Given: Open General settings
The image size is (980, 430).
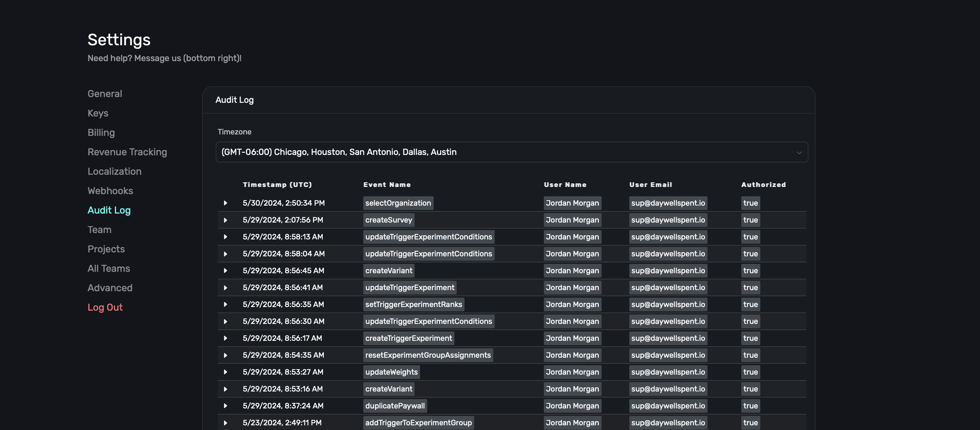Looking at the screenshot, I should [x=104, y=94].
